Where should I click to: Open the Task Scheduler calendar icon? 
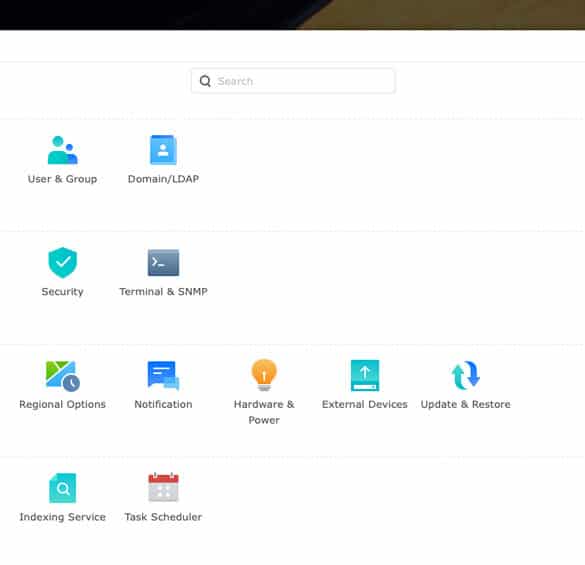tap(163, 487)
